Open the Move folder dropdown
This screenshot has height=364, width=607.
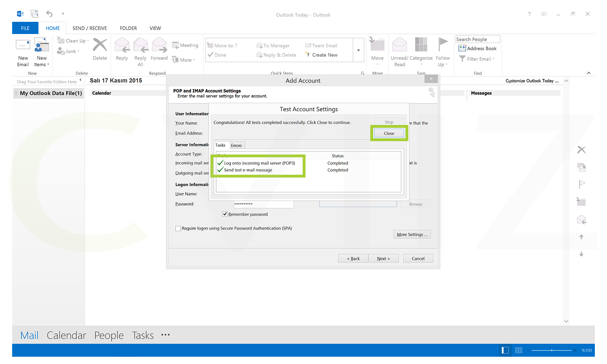coord(377,51)
